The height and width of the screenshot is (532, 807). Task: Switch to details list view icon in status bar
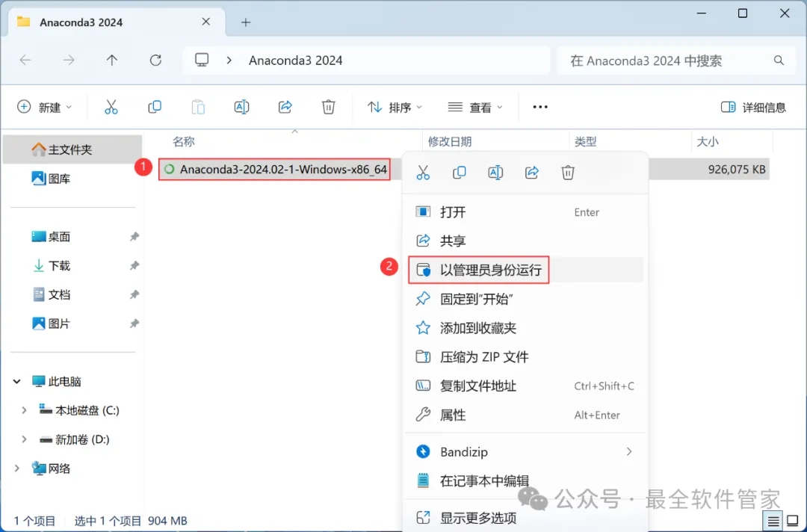(773, 522)
